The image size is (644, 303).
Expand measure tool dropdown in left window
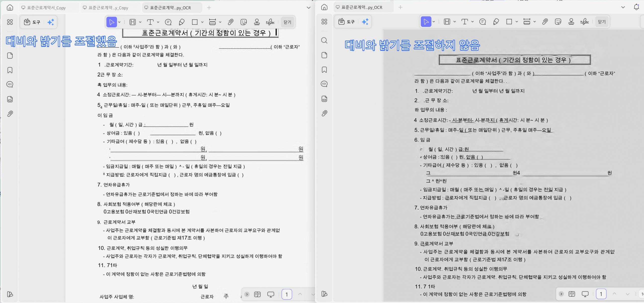(x=220, y=22)
